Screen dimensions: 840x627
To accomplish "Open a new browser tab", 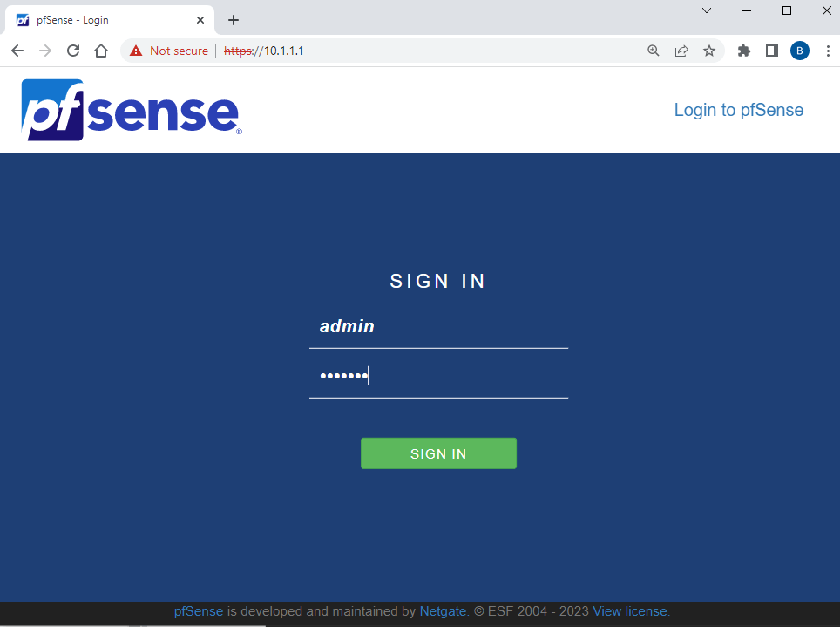I will click(233, 20).
